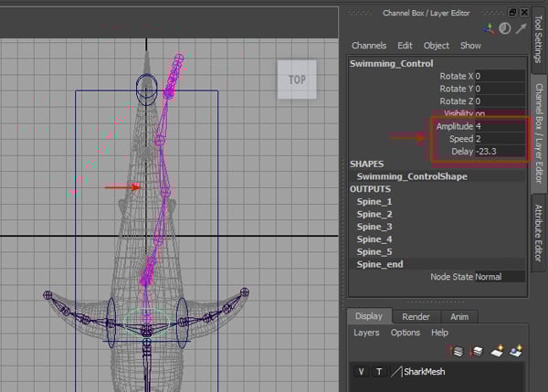The image size is (548, 392).
Task: Click the TOP view cube
Action: pyautogui.click(x=297, y=79)
